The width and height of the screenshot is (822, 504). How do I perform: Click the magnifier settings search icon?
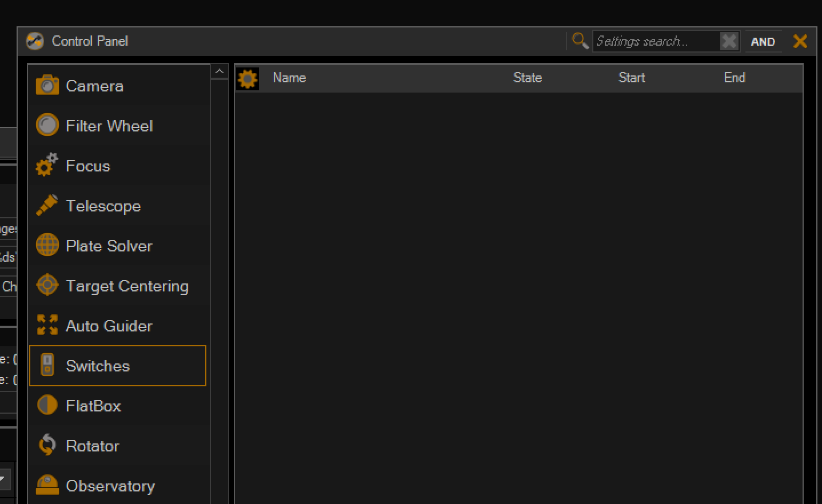click(580, 41)
